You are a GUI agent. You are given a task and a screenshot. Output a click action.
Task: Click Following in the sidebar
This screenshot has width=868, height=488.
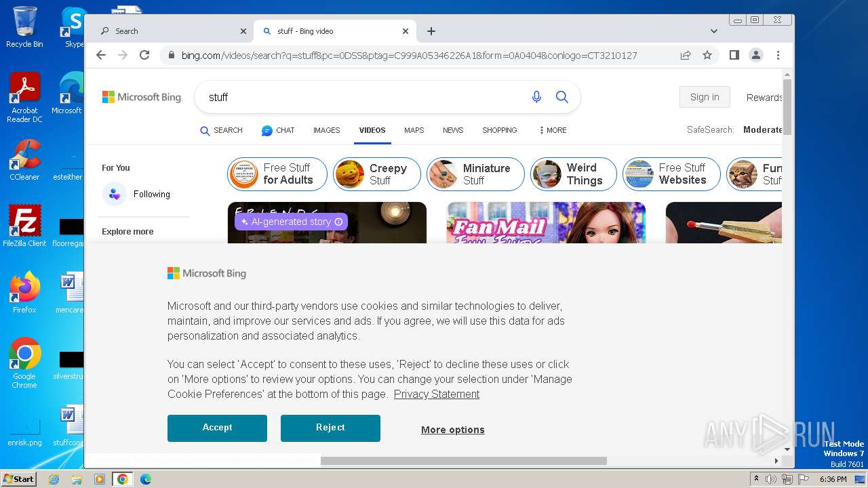[136, 194]
